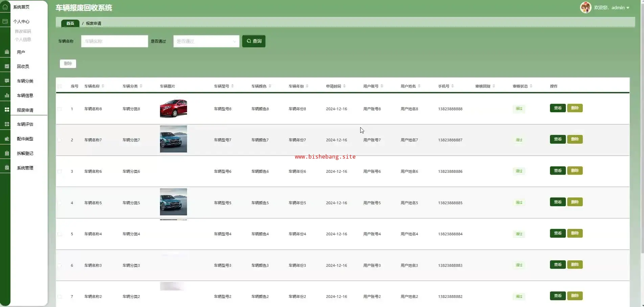The width and height of the screenshot is (644, 307).
Task: Click the 车辆名称 search input field
Action: (114, 41)
